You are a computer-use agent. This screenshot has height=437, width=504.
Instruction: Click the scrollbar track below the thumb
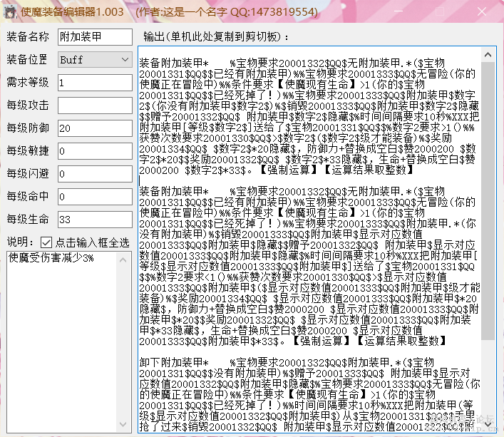pos(488,385)
